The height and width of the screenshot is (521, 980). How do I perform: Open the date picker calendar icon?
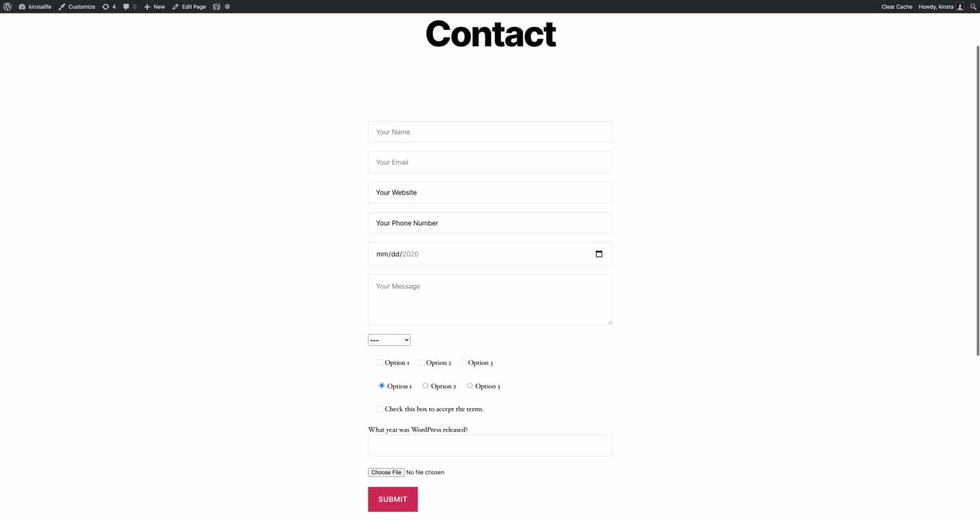click(x=599, y=254)
